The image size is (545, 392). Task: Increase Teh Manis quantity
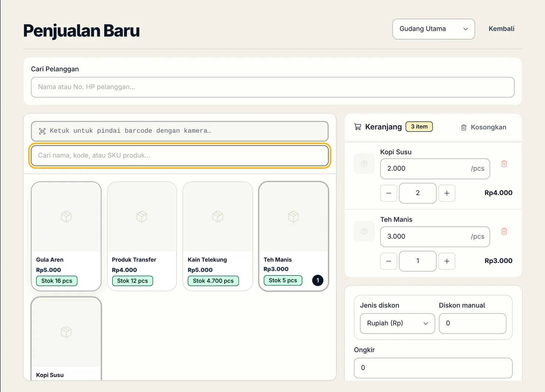[447, 261]
